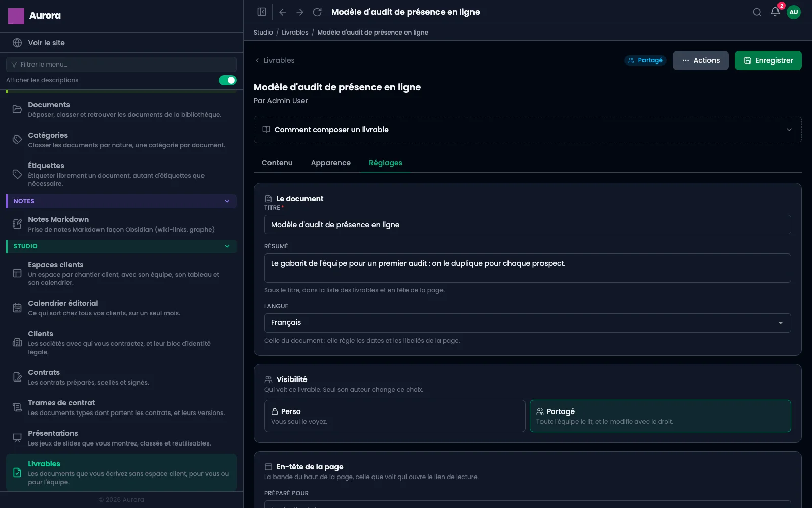Open Espaces clients menu item
The image size is (812, 508).
point(121,273)
